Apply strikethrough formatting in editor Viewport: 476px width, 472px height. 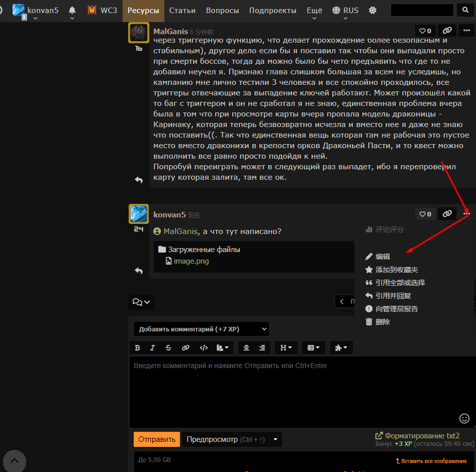[168, 347]
